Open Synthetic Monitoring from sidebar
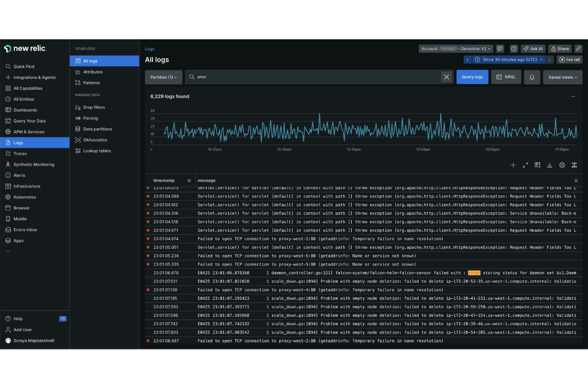The width and height of the screenshot is (588, 392). pos(33,164)
